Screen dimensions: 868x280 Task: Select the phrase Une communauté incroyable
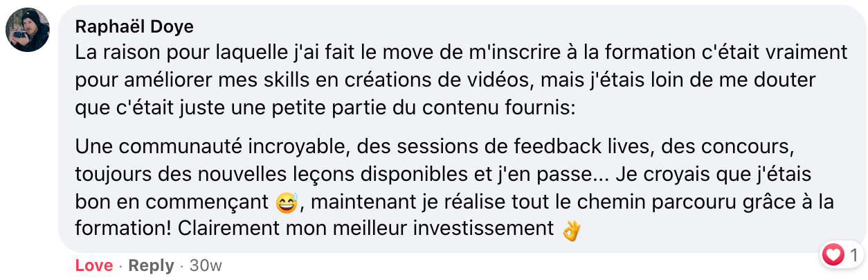(x=211, y=148)
